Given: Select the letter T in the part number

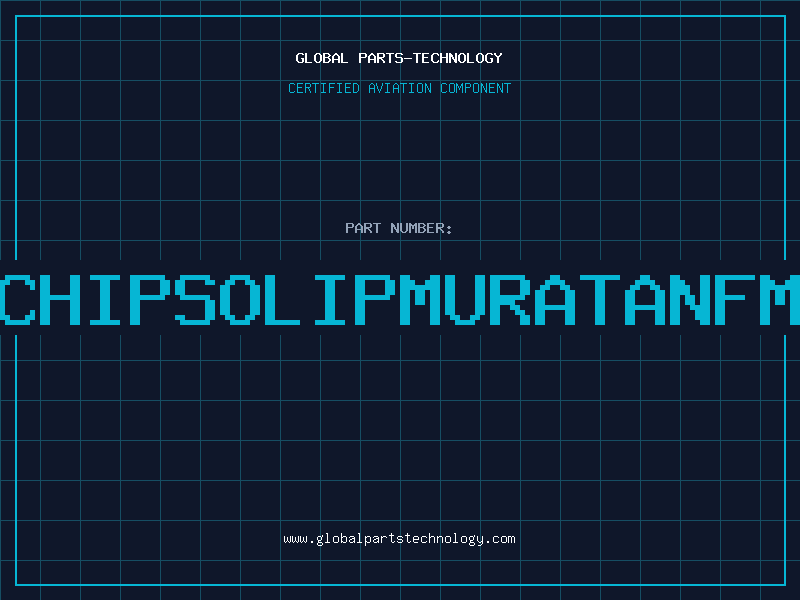Looking at the screenshot, I should point(598,299).
